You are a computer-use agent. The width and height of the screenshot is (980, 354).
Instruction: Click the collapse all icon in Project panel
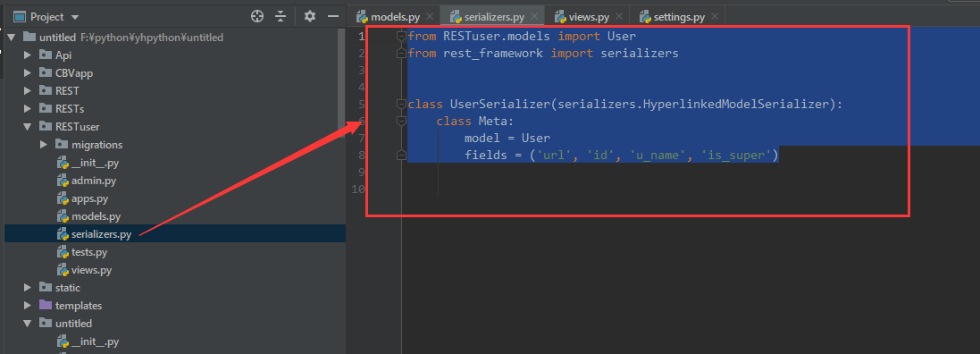[281, 16]
